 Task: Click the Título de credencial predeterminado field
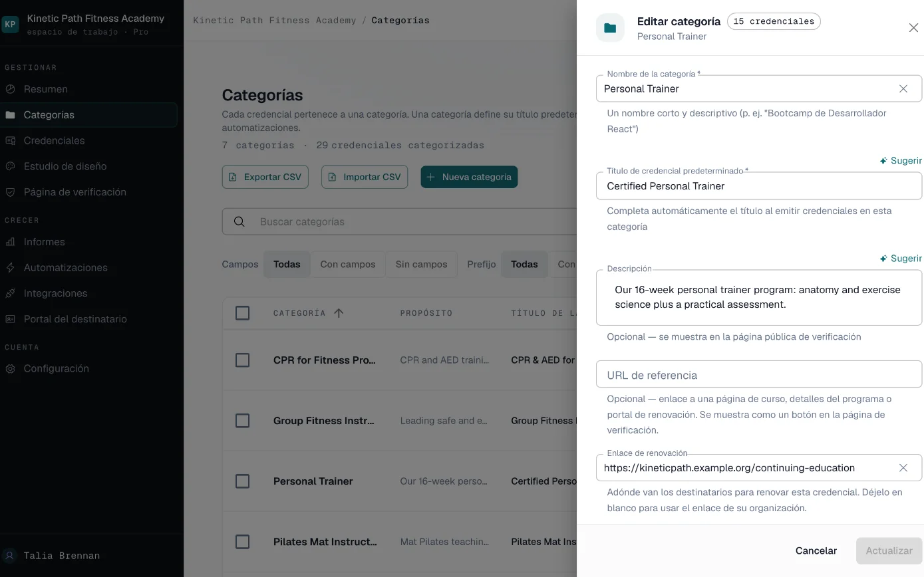coord(759,186)
